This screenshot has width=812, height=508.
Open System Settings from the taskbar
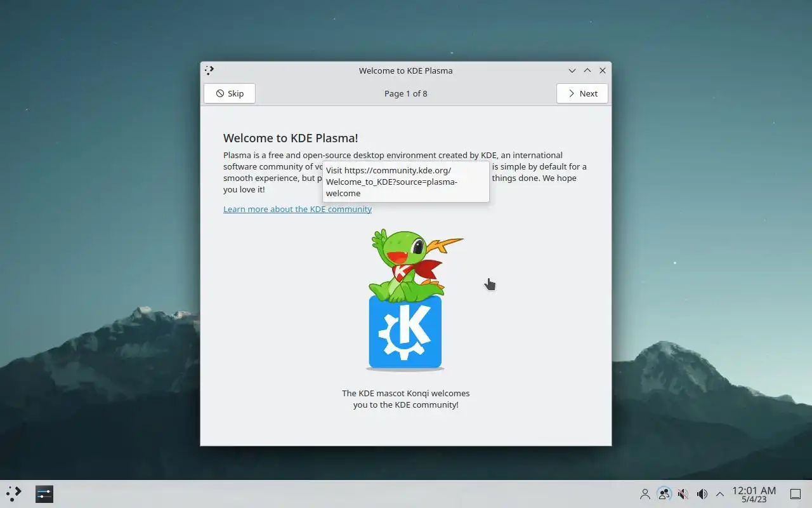click(x=44, y=494)
